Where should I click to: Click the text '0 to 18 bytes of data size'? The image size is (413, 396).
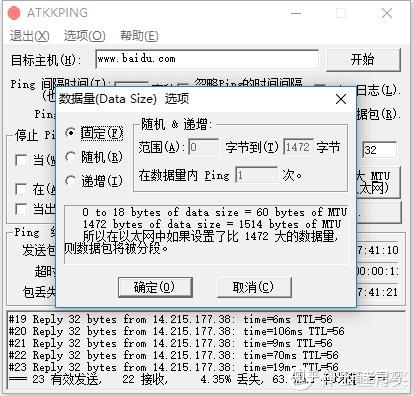161,212
